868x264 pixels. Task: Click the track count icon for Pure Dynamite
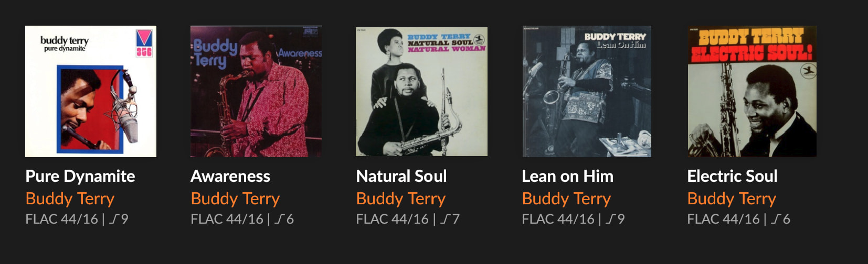[114, 219]
